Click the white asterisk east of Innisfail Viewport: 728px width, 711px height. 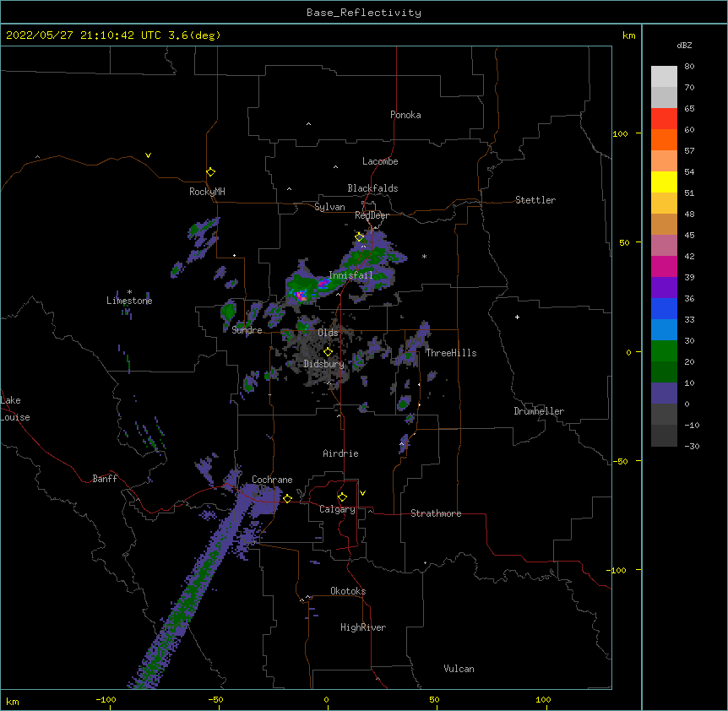coord(424,256)
